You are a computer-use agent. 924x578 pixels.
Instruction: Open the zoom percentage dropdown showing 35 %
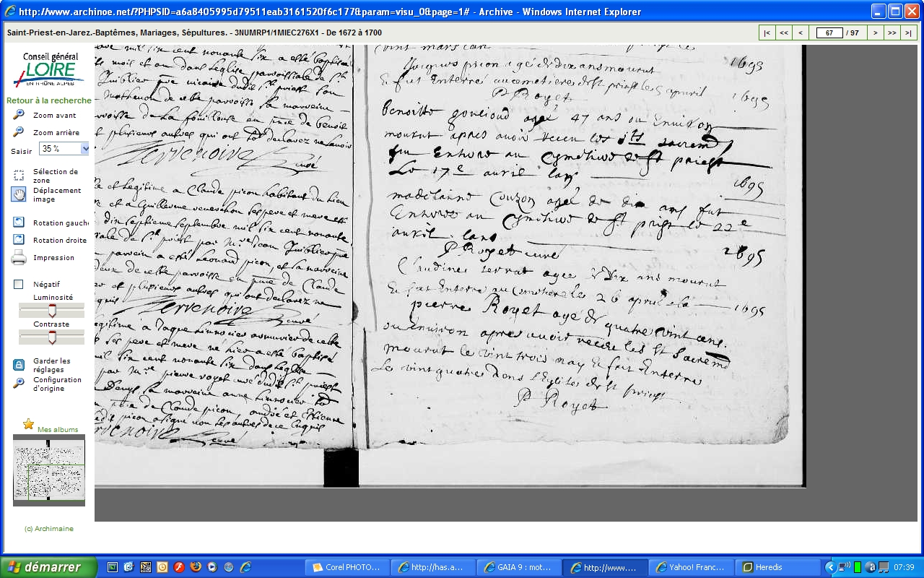coord(84,149)
